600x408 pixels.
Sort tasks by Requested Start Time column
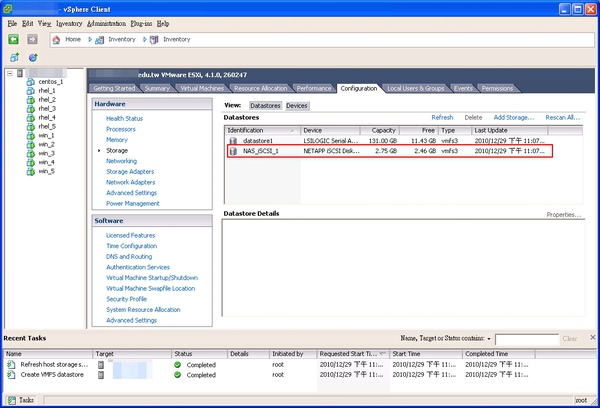point(353,354)
